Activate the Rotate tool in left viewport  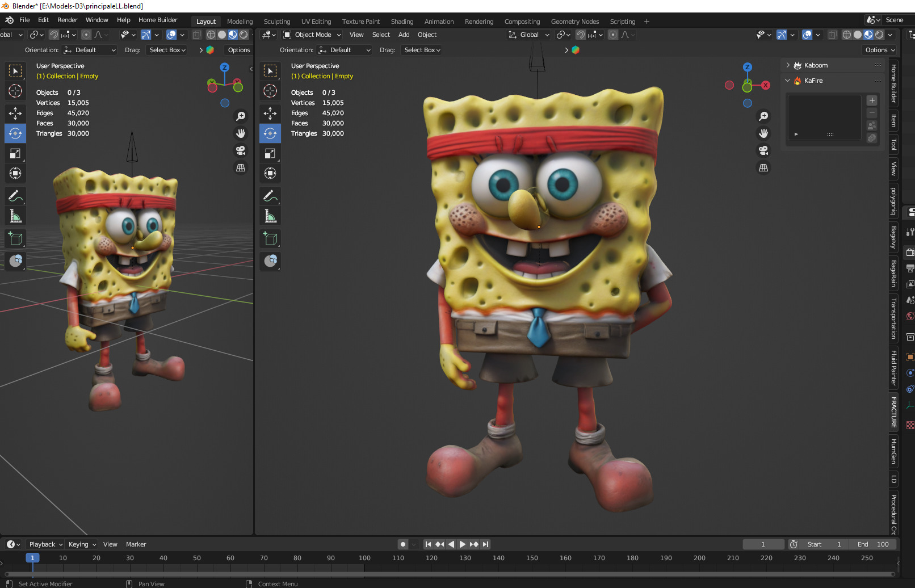[15, 133]
